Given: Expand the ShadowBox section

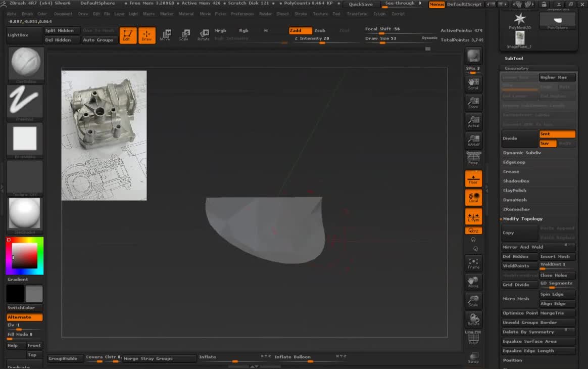Looking at the screenshot, I should 516,181.
